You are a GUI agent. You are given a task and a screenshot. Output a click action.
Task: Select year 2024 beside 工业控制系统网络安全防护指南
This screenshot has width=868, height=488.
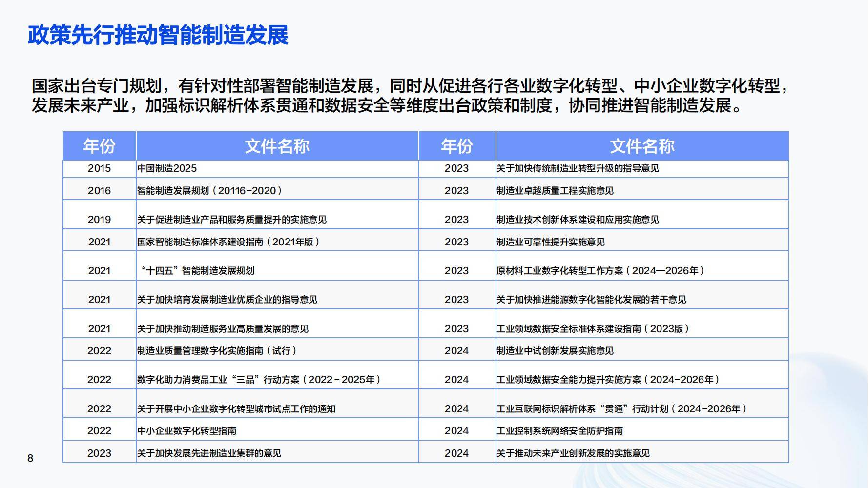click(x=456, y=429)
